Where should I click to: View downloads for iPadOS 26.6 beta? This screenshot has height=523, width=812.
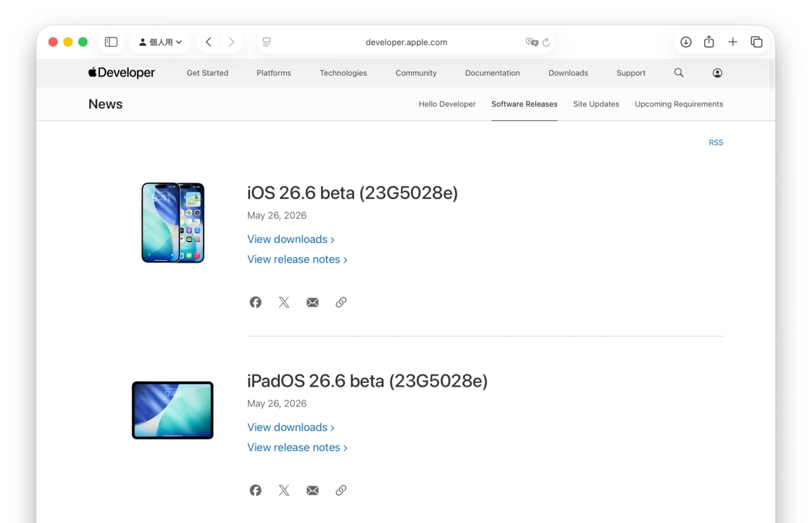[291, 427]
